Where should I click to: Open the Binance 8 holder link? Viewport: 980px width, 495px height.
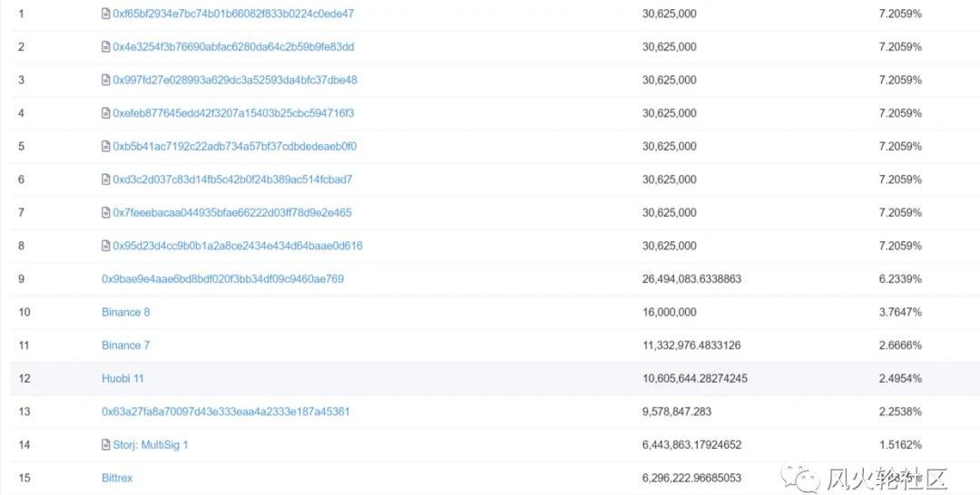[x=125, y=312]
